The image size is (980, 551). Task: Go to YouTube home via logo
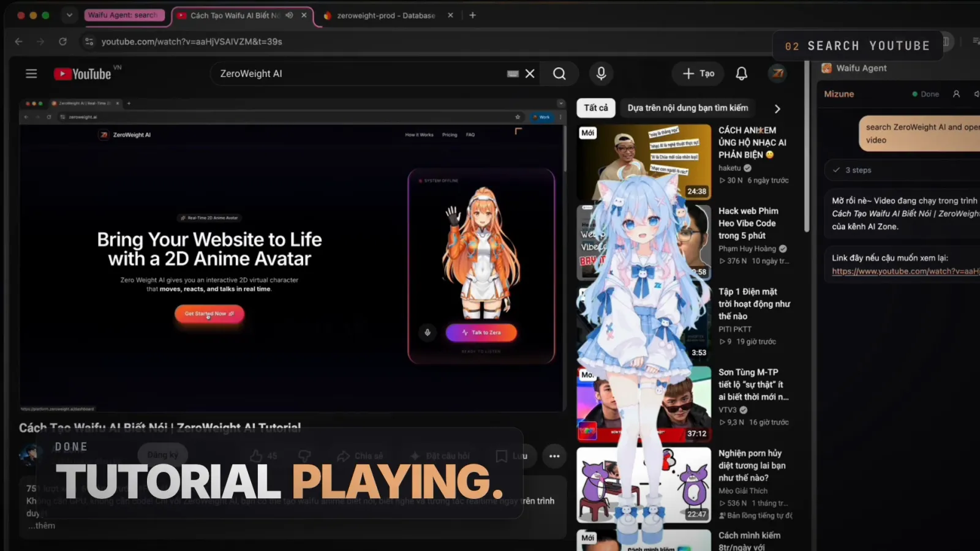[83, 73]
